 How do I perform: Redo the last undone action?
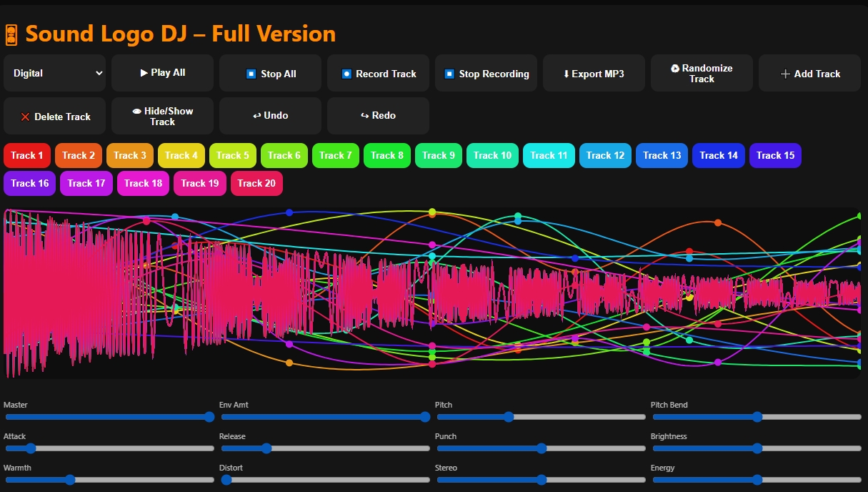[x=378, y=116]
